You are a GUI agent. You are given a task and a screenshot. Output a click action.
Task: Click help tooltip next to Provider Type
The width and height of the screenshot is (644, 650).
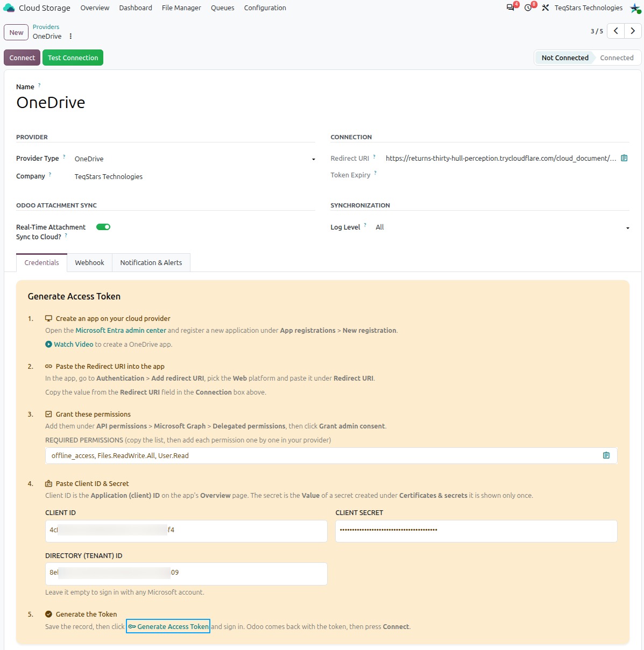[64, 156]
